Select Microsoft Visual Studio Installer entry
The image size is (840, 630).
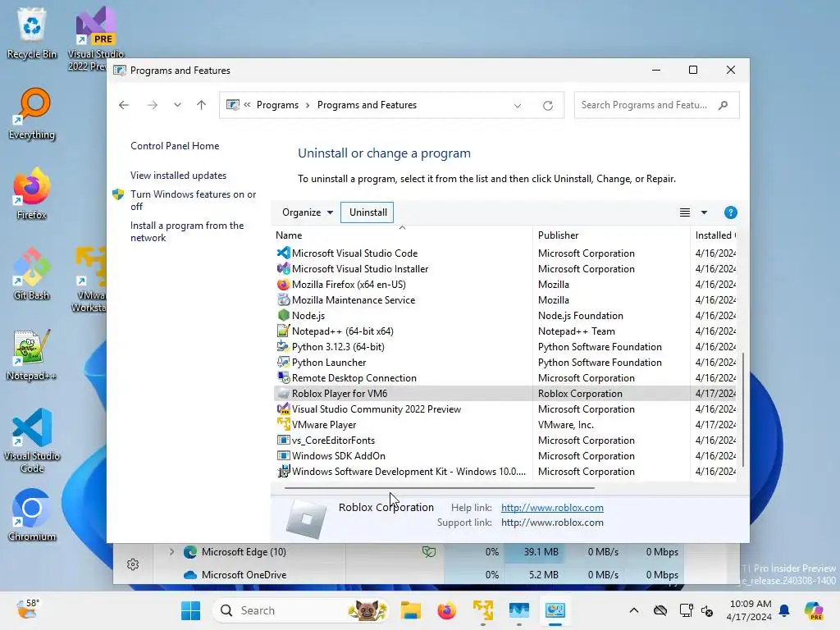504,269
